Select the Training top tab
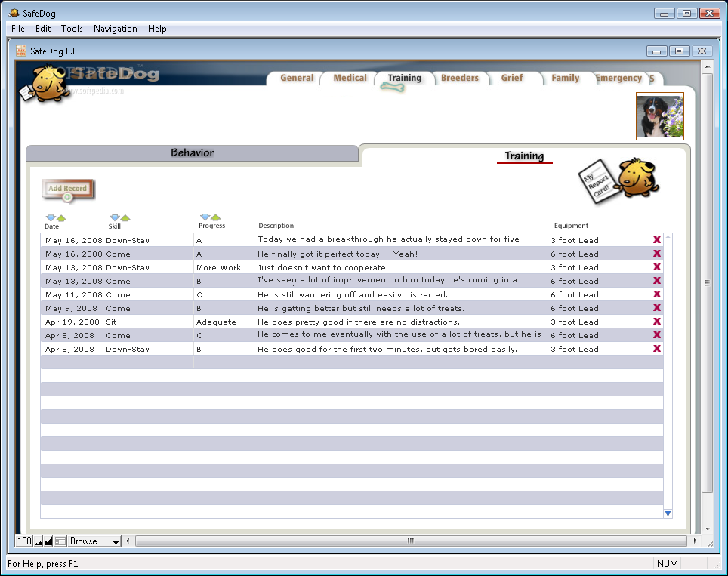This screenshot has height=576, width=728. click(404, 78)
